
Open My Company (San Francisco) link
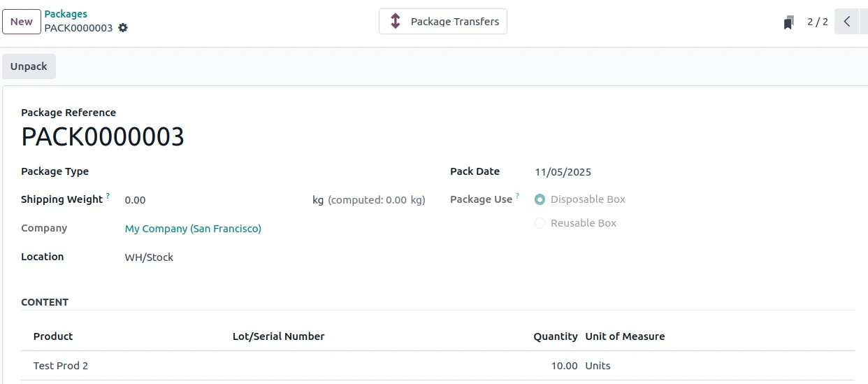click(x=193, y=229)
